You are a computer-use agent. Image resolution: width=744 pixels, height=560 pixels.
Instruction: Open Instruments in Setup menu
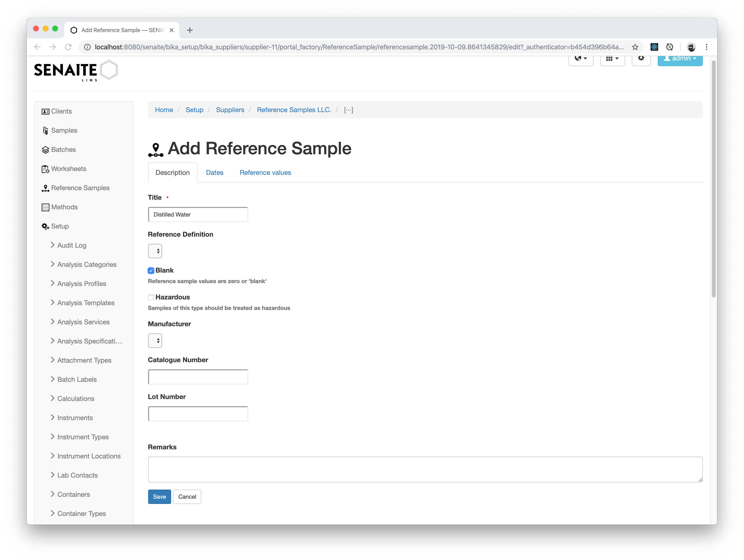(x=75, y=418)
